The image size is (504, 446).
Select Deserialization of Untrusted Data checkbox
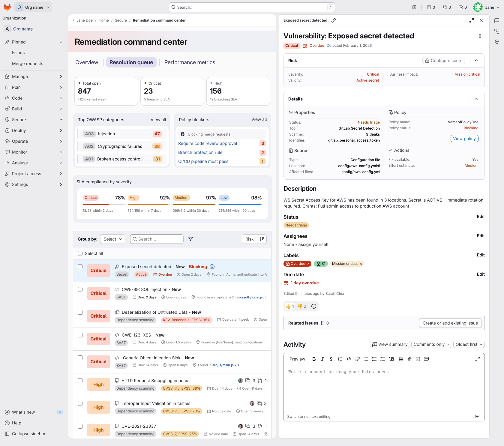[80, 312]
